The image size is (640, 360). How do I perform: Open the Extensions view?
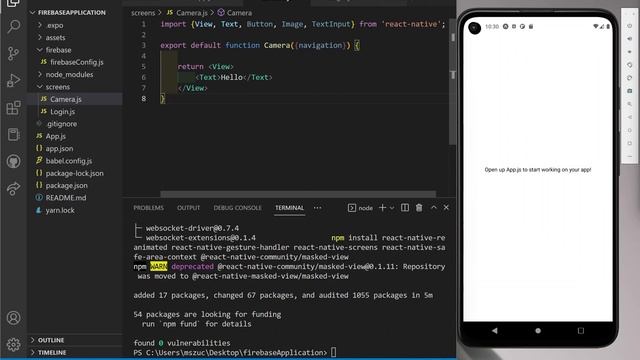pos(13,108)
